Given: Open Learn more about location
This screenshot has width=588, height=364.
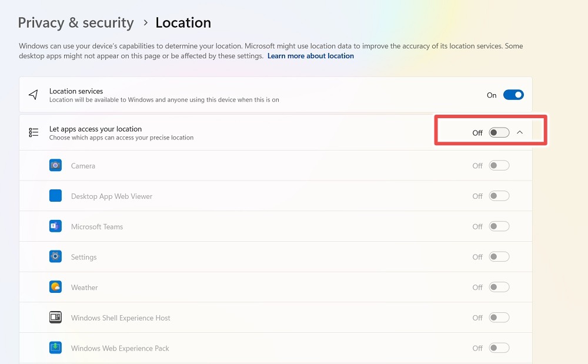Looking at the screenshot, I should point(310,56).
